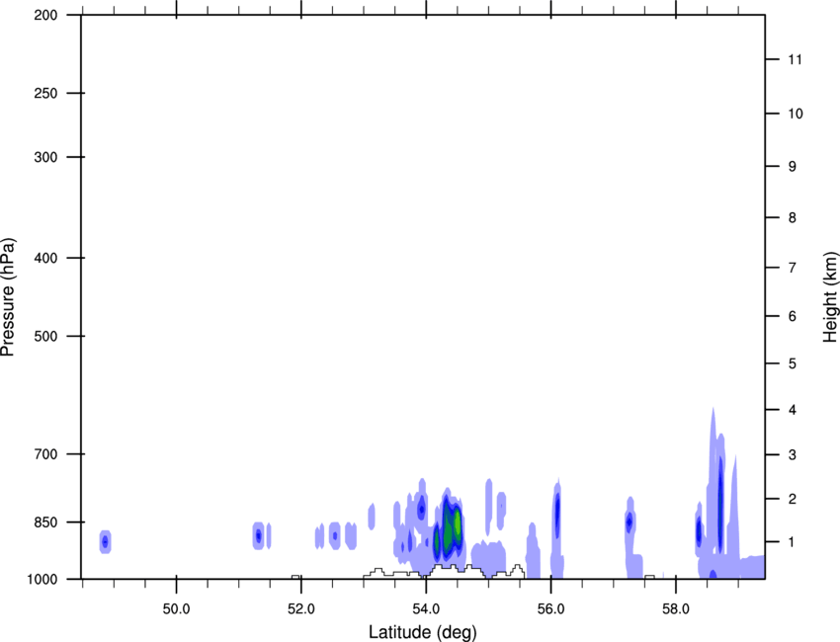Pick the 9 km height label
This screenshot has height=642, width=840.
[x=793, y=167]
